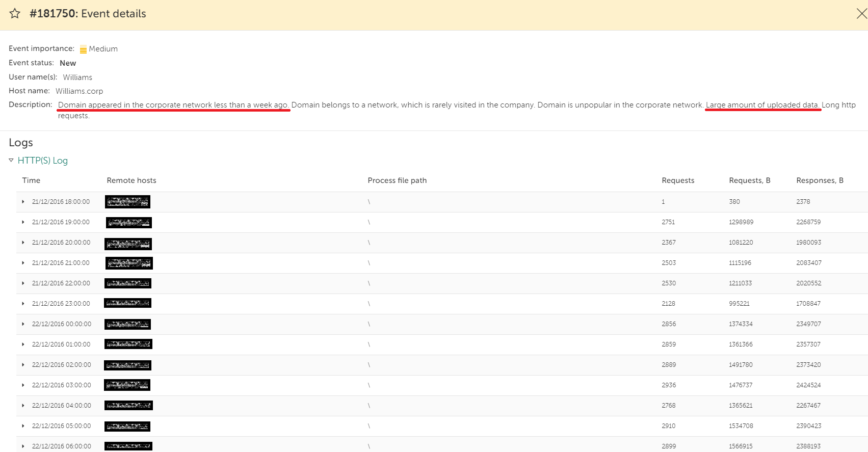The image size is (868, 452).
Task: Expand the 21/12/2016 19:00:00 log row
Action: pos(23,222)
